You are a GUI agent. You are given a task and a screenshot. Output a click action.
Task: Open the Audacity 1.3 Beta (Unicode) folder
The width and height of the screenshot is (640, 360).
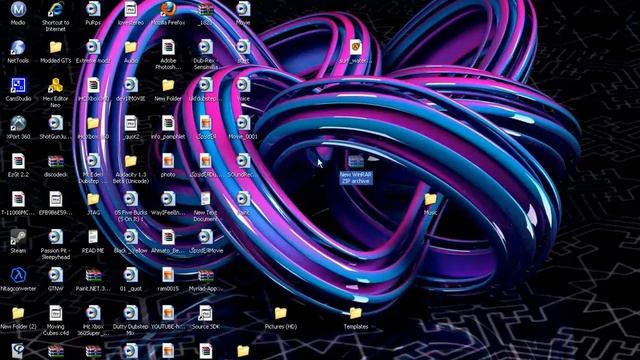coord(131,161)
